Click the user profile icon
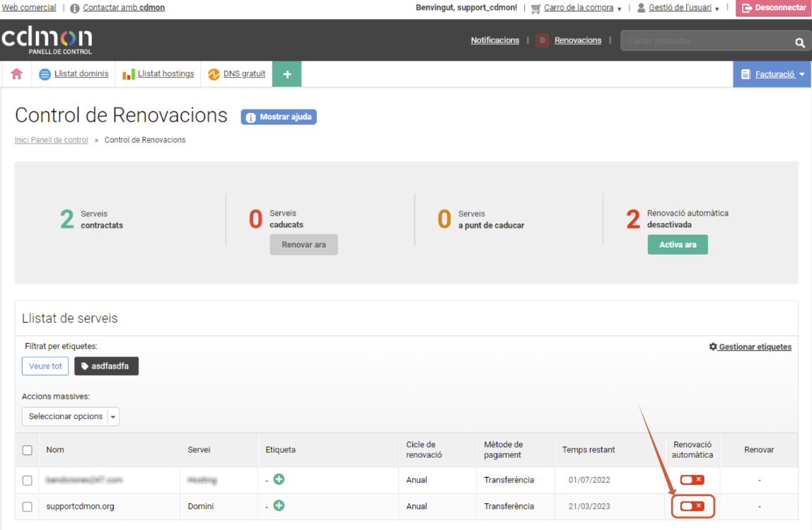Viewport: 812px width, 530px height. (x=641, y=8)
